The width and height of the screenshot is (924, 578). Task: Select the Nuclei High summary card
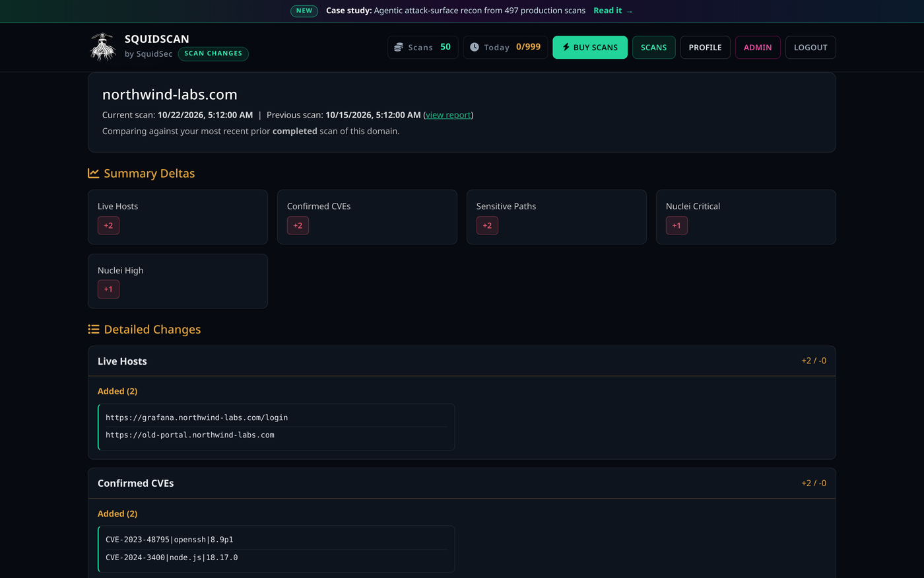(178, 281)
